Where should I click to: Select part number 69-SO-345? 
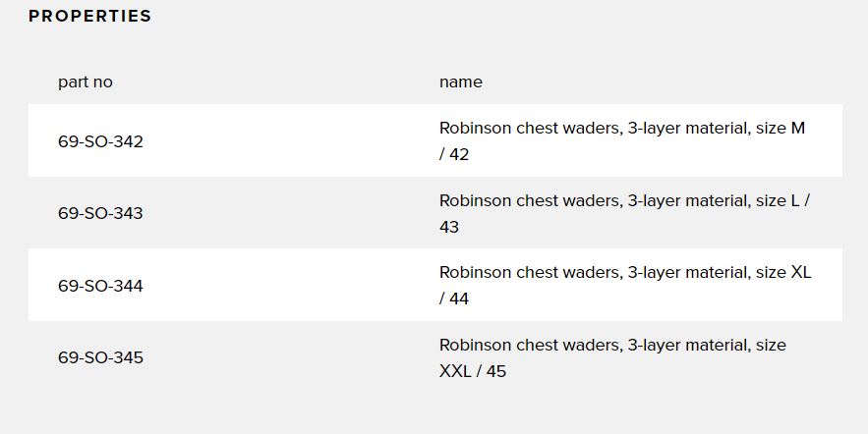[100, 357]
